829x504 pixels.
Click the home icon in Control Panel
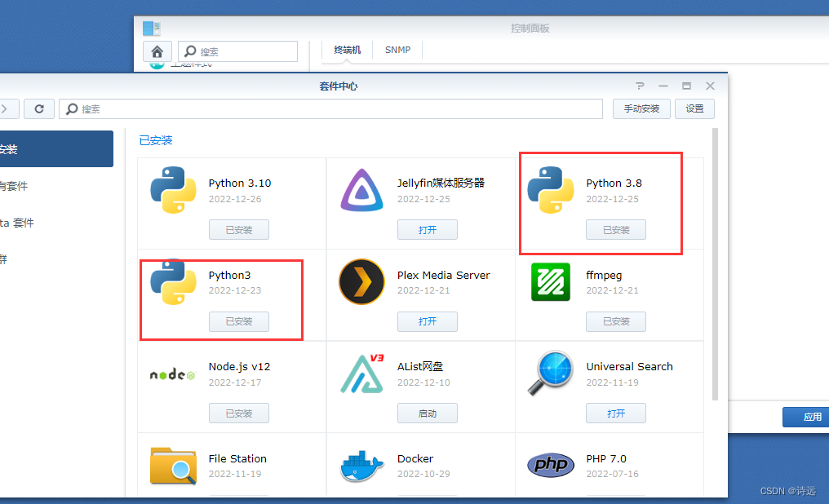[x=157, y=51]
